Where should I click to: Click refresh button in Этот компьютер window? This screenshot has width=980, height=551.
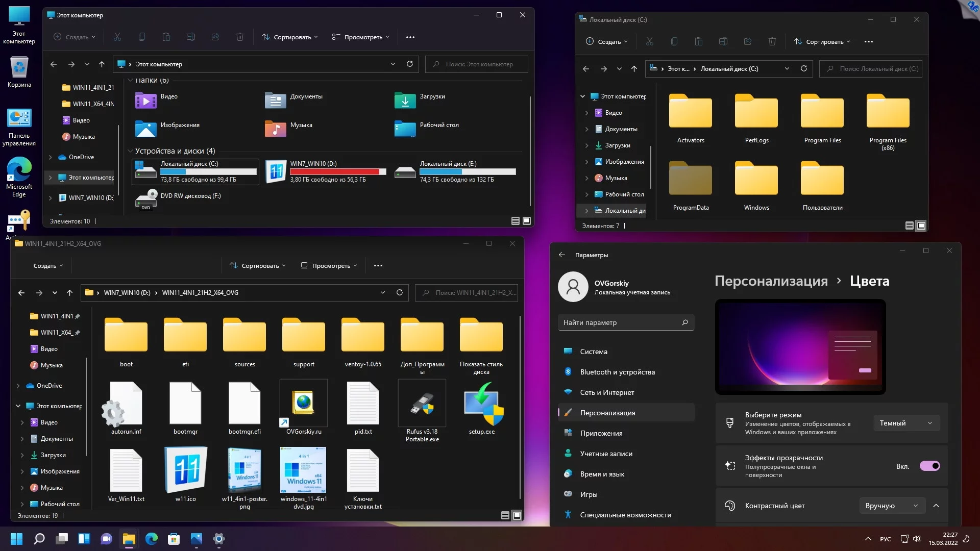[x=409, y=64]
